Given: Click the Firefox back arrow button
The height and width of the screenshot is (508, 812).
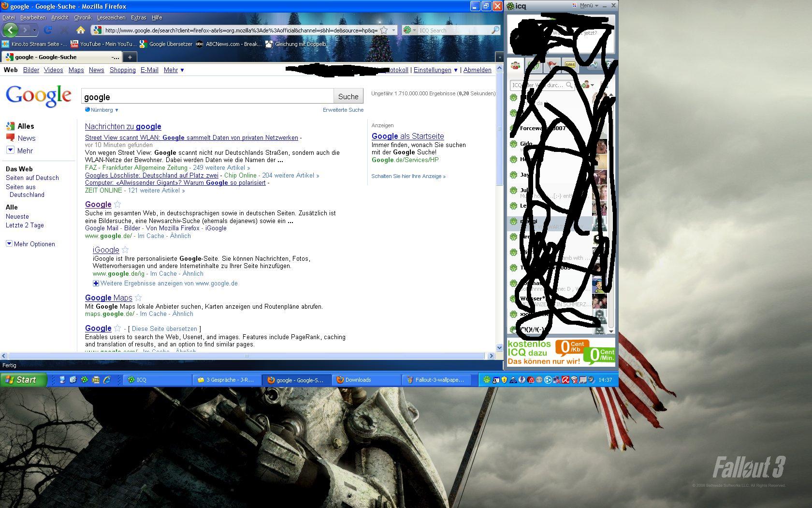Looking at the screenshot, I should pyautogui.click(x=11, y=30).
